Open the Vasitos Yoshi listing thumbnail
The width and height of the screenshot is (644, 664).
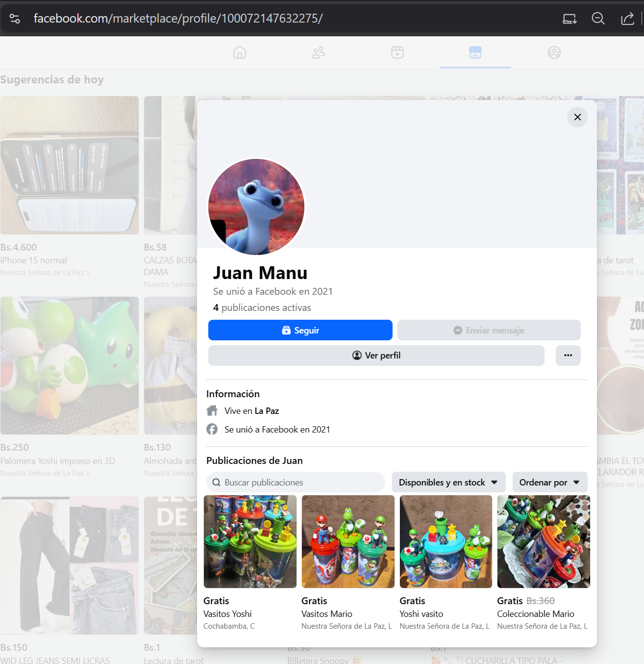tap(250, 541)
